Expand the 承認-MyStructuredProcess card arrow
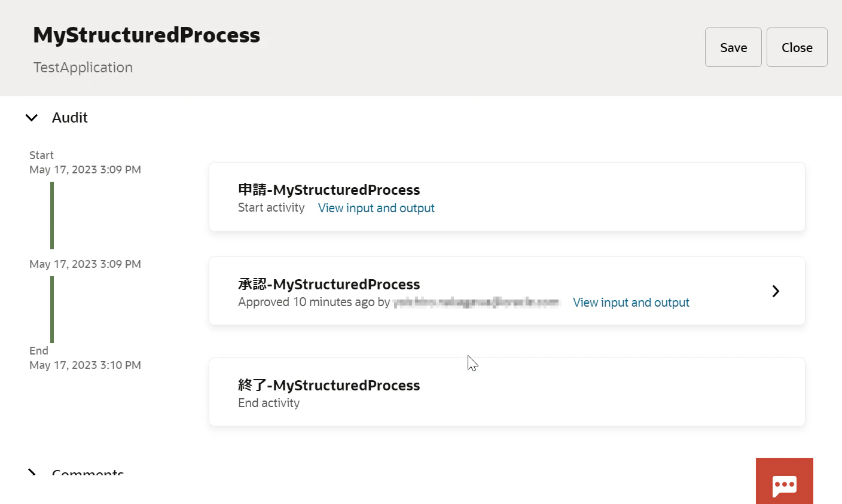Image resolution: width=842 pixels, height=504 pixels. coord(776,291)
